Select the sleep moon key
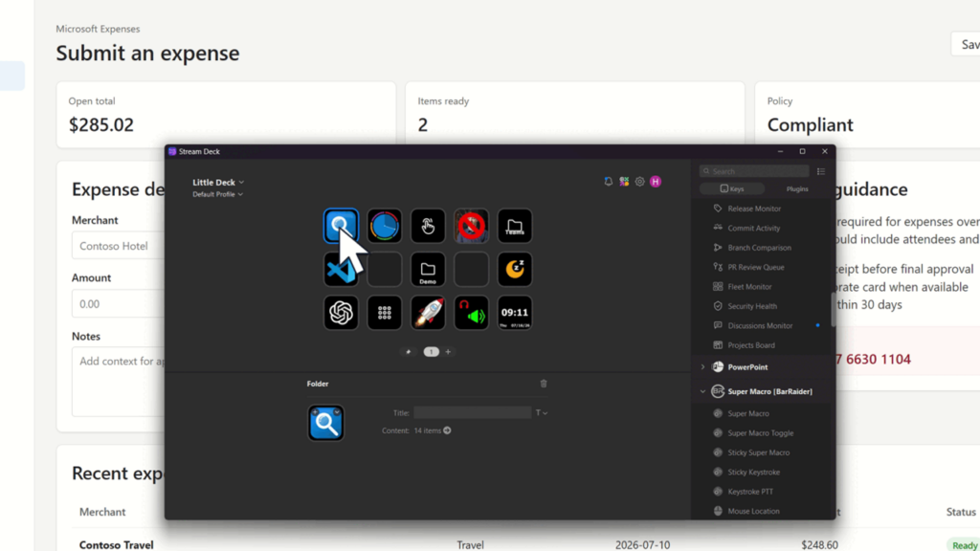980x551 pixels. tap(515, 269)
